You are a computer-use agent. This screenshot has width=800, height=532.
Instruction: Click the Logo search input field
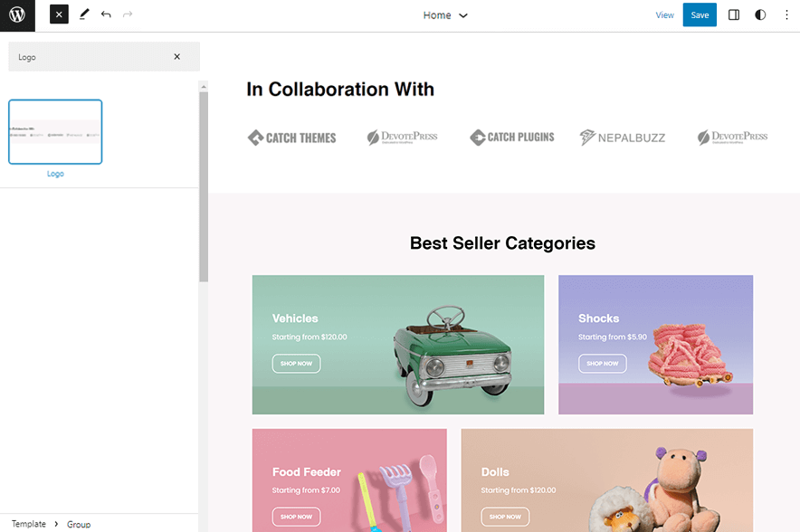tap(90, 57)
